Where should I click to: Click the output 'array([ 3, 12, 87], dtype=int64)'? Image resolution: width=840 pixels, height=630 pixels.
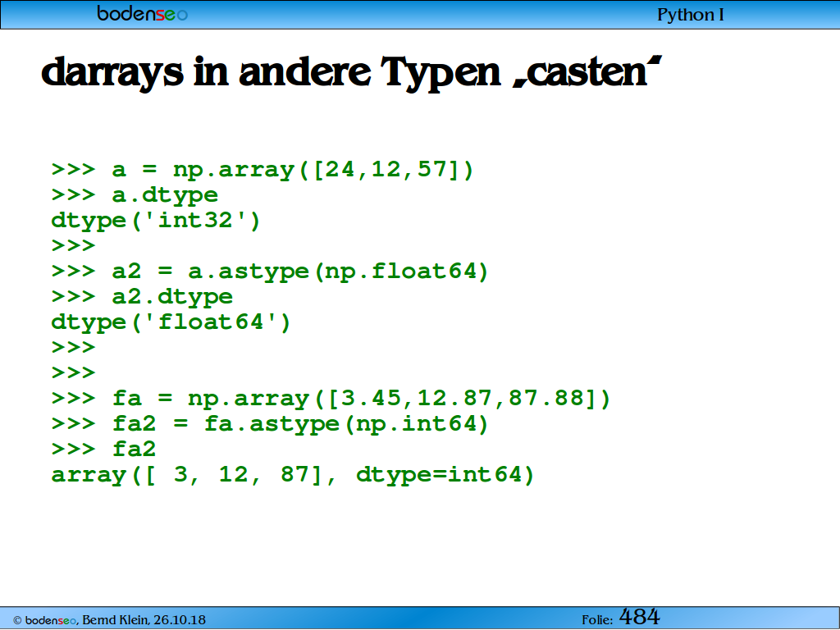click(293, 475)
